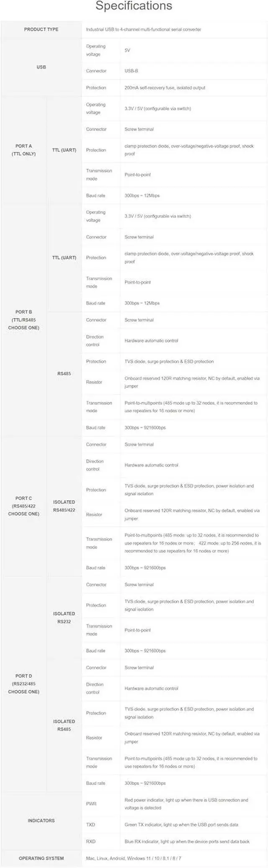Select the 200mA self-recovery fuse text

coord(165,88)
